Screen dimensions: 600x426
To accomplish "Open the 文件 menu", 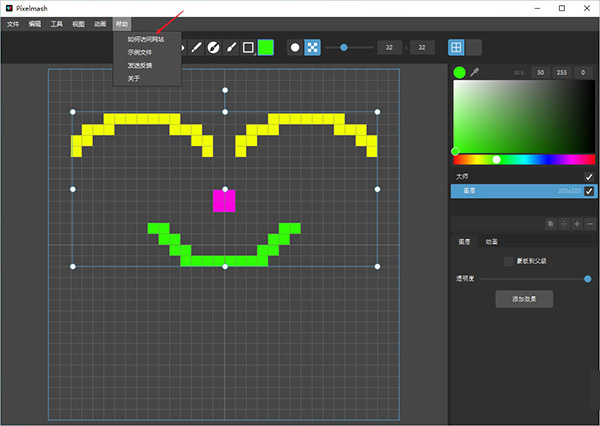I will [x=13, y=22].
